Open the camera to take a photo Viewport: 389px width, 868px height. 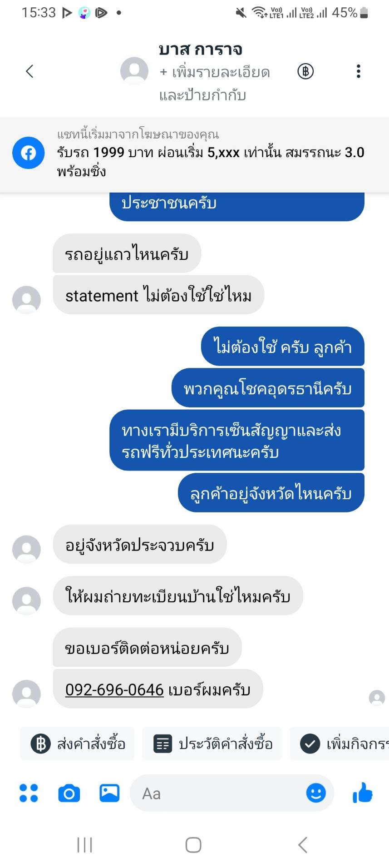coord(69,794)
